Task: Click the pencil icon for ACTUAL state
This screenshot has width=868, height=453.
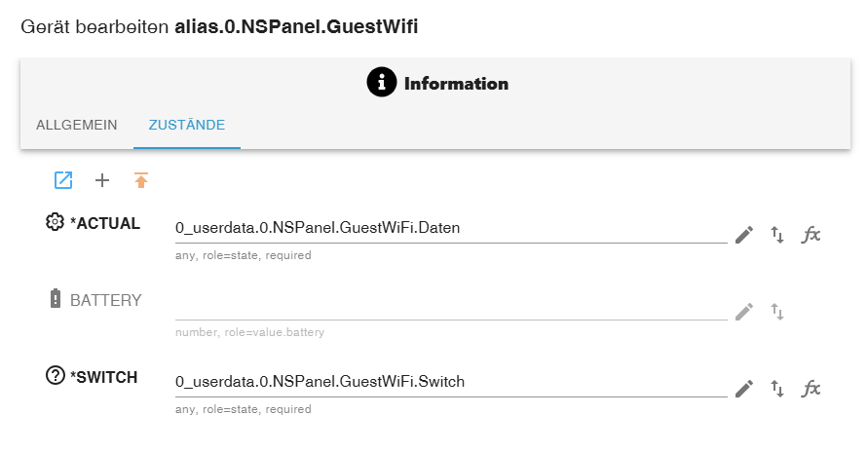Action: click(x=744, y=235)
